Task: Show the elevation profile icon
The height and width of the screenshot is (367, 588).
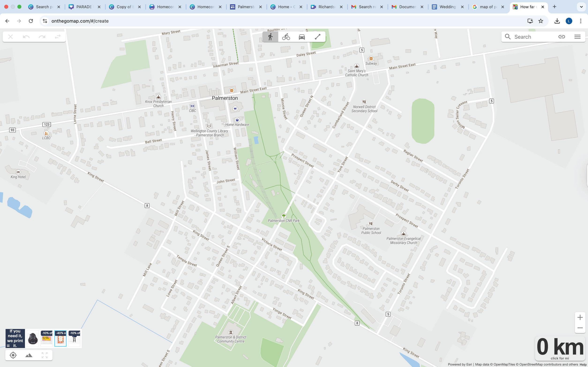Action: coord(29,355)
